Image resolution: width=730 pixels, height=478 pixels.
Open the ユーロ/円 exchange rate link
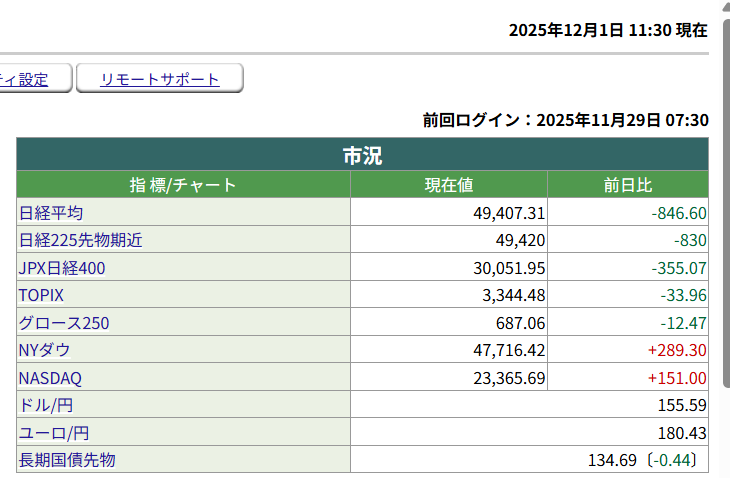(54, 433)
